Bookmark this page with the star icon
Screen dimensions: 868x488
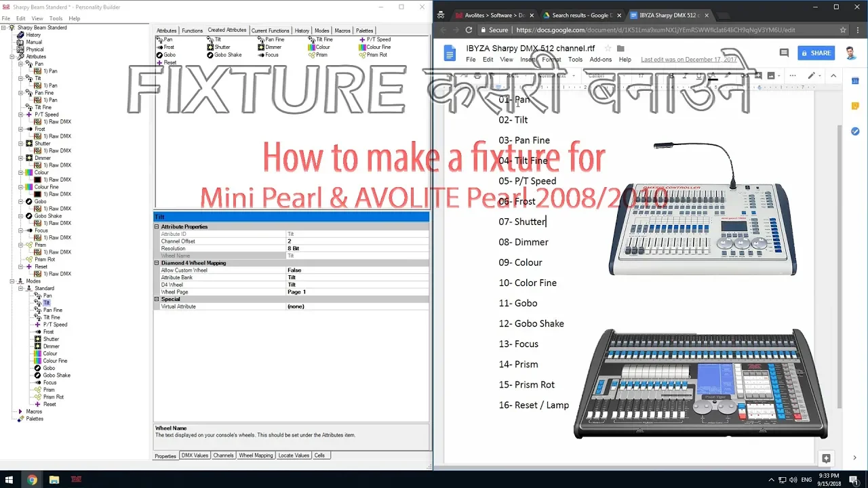[x=843, y=30]
